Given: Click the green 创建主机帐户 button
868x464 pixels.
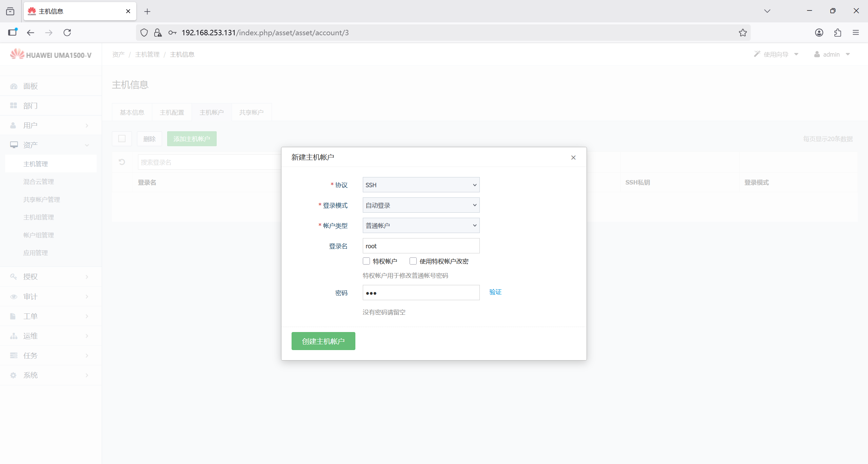Looking at the screenshot, I should pyautogui.click(x=323, y=341).
